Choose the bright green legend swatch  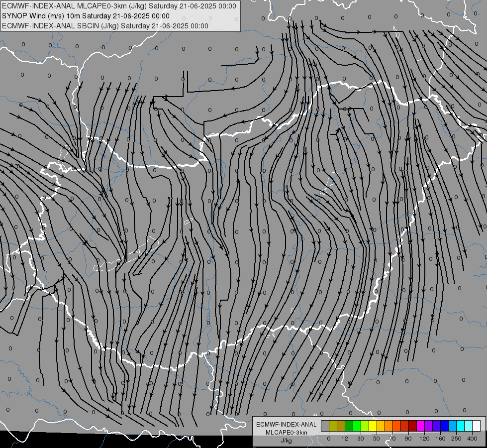click(357, 426)
